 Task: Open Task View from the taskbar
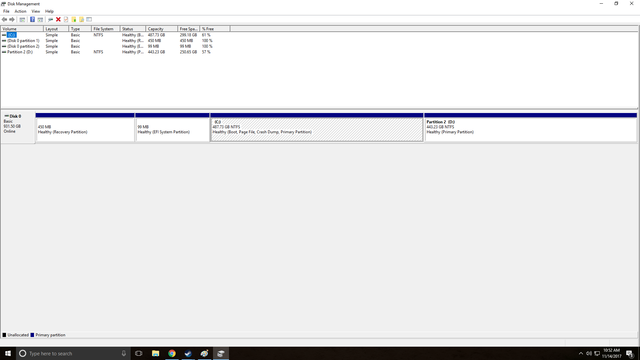(x=139, y=353)
